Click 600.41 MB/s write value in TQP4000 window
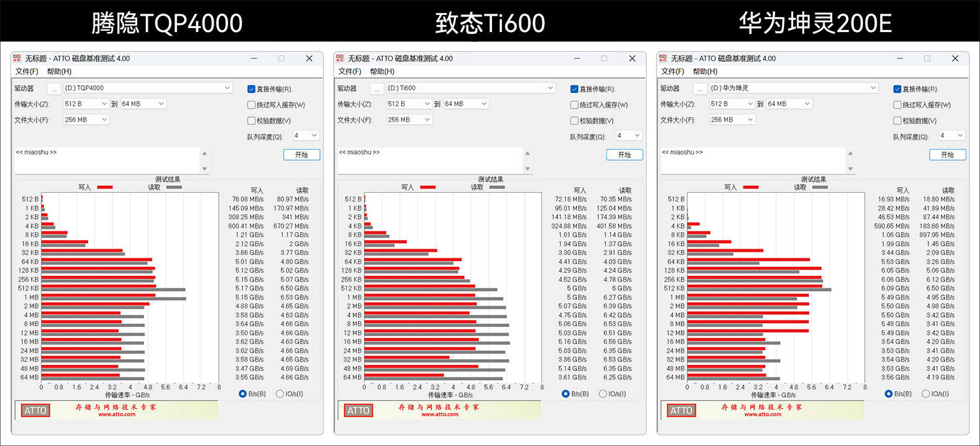 (246, 226)
